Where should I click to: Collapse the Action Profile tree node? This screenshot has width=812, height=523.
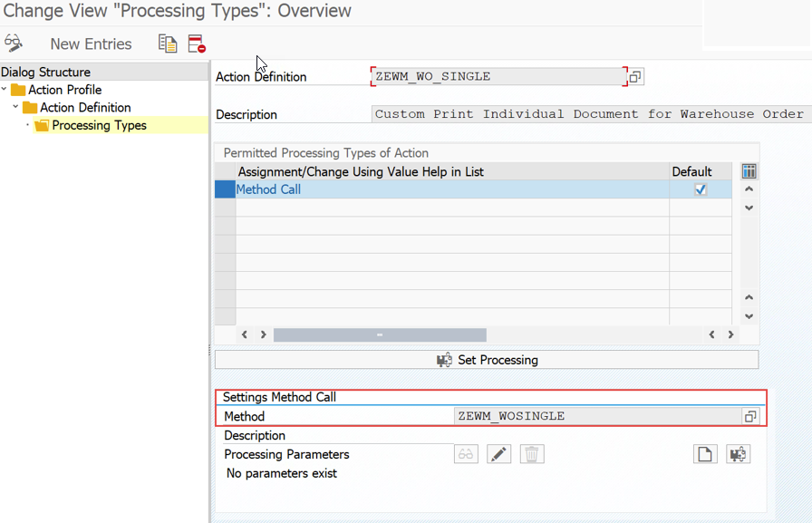pos(5,90)
